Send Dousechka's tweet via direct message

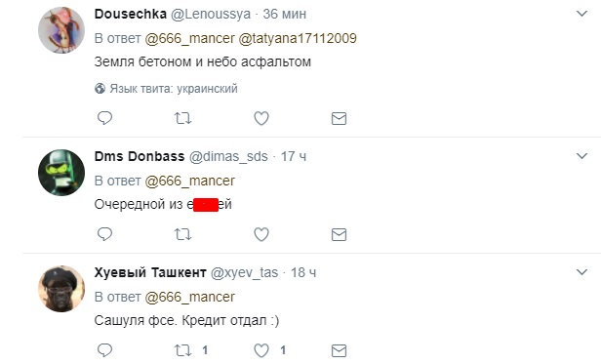click(x=339, y=118)
